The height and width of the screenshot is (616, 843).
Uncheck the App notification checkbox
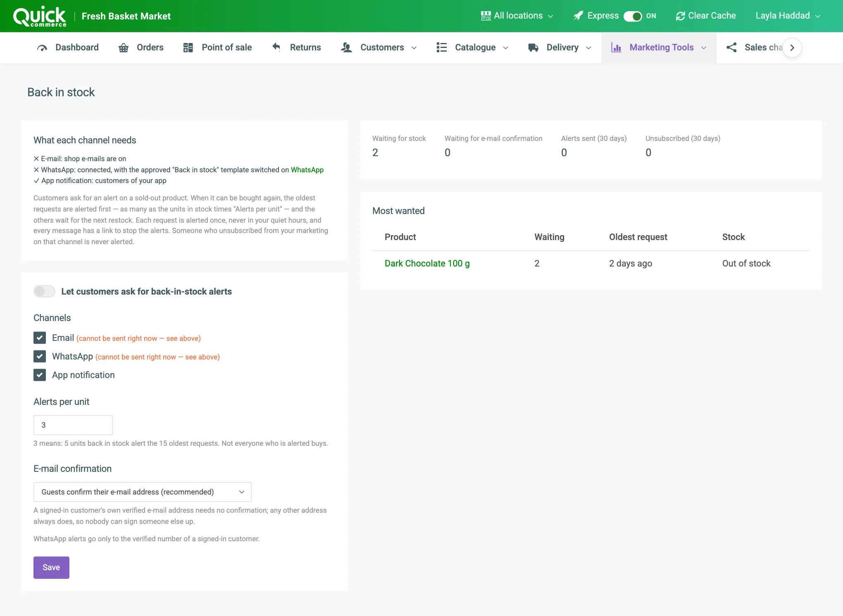40,375
